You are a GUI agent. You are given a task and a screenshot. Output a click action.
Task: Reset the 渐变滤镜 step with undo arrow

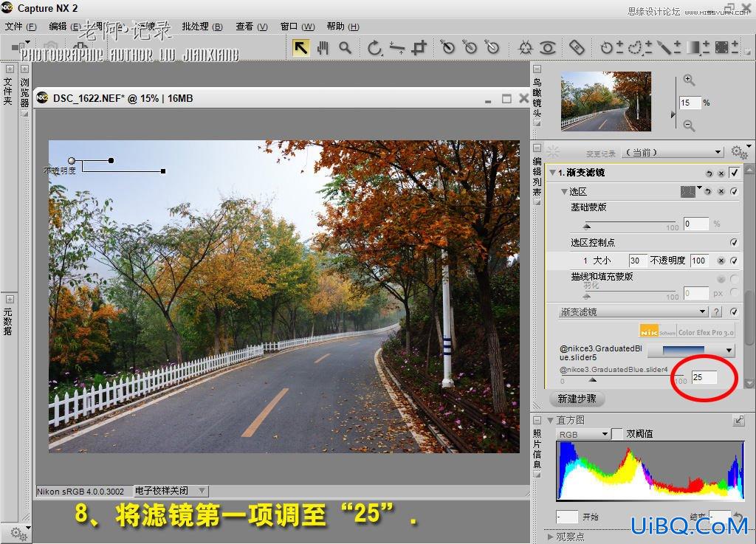point(709,173)
